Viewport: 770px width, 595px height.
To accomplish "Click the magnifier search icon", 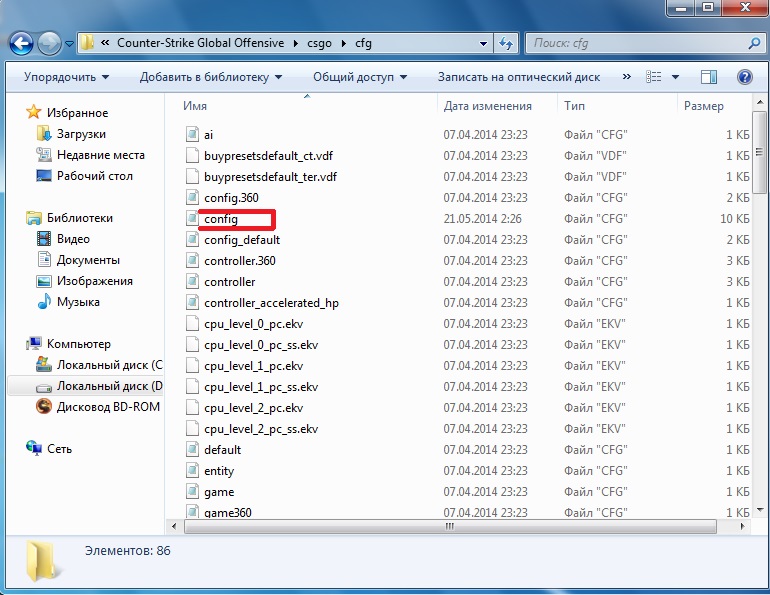I will 754,44.
